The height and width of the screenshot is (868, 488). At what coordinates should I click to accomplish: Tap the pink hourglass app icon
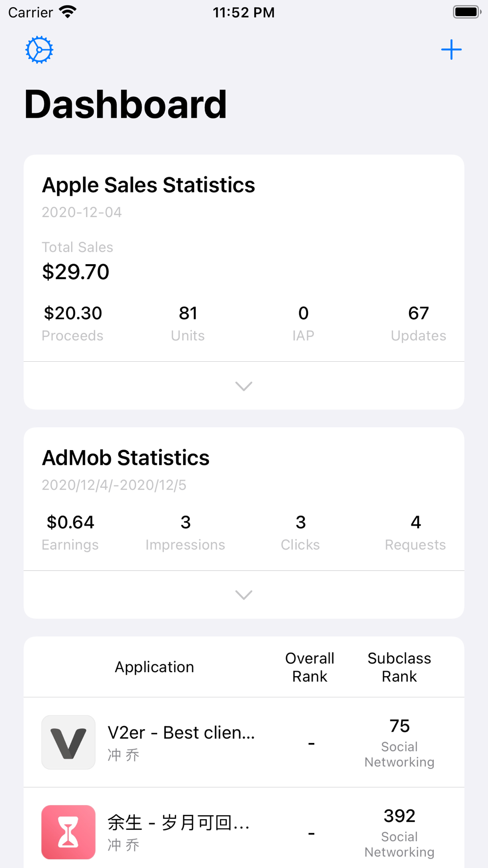(x=68, y=832)
